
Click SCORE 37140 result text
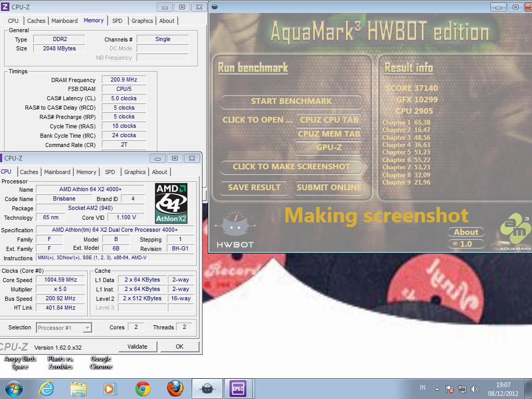point(412,88)
